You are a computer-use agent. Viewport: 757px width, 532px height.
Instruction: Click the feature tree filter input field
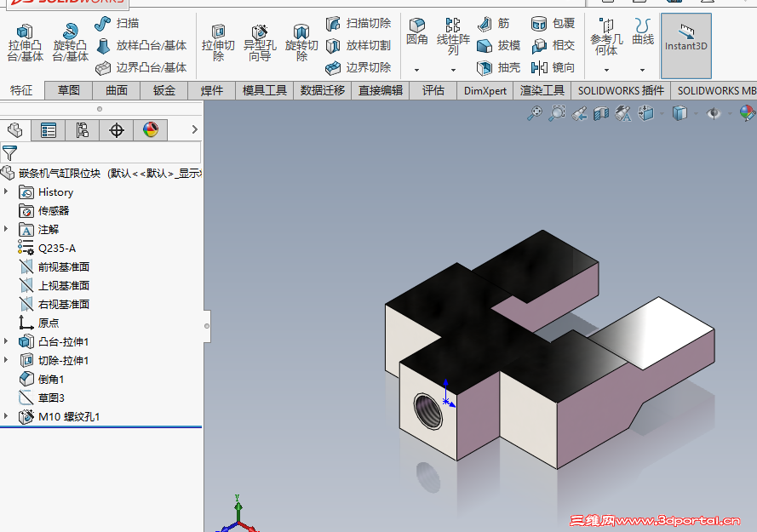[100, 152]
